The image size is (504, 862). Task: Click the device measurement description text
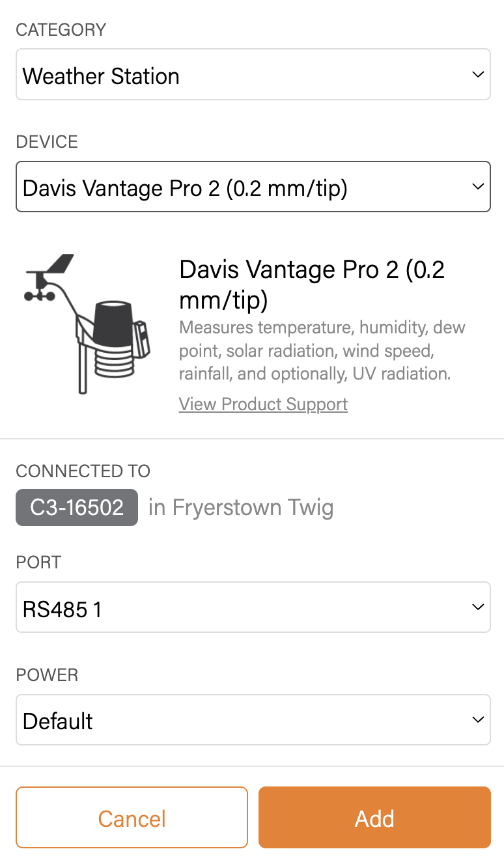click(x=322, y=350)
